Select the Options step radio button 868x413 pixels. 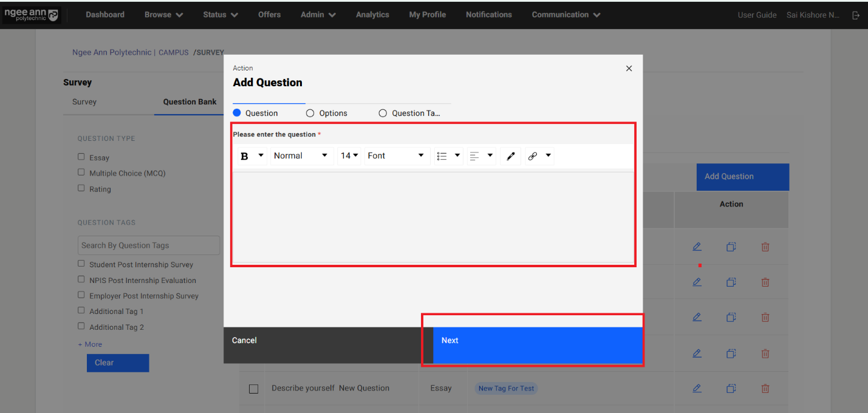pyautogui.click(x=310, y=113)
